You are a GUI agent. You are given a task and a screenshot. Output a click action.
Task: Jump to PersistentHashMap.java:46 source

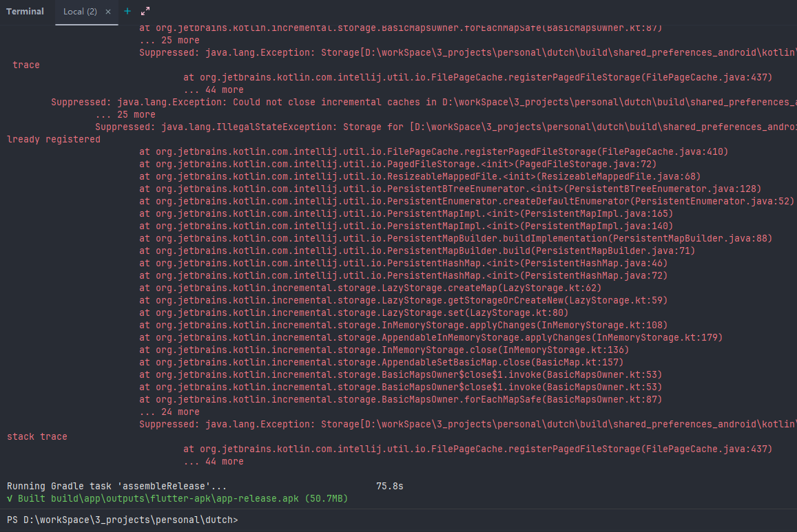[x=608, y=263]
